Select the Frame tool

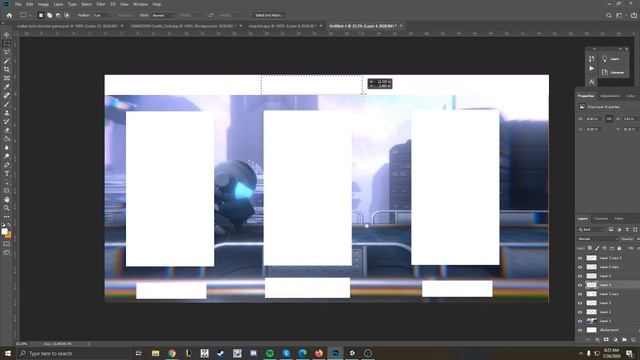coord(7,78)
